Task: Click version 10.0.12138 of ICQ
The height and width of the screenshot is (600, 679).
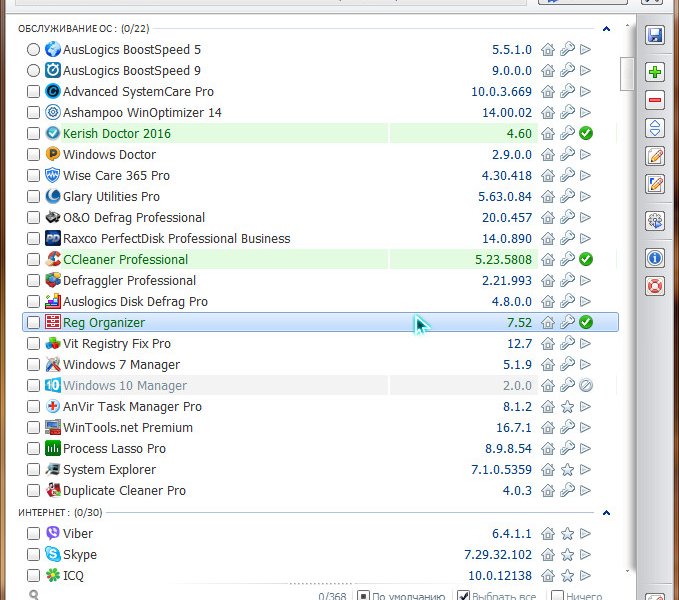Action: coord(500,576)
